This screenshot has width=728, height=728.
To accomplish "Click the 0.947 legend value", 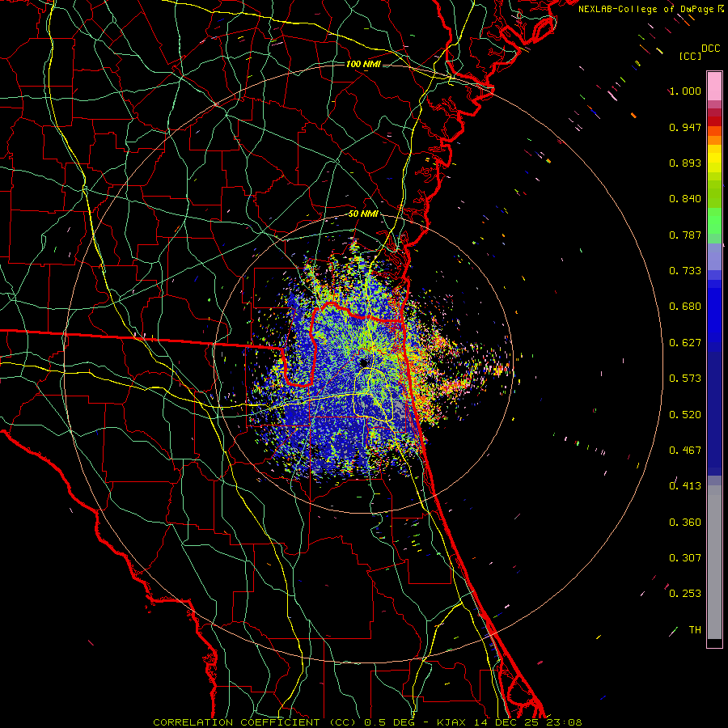I will click(685, 127).
